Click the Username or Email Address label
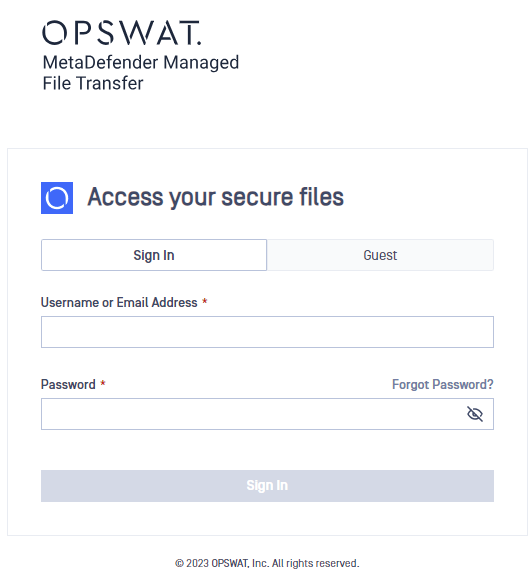 pos(119,302)
